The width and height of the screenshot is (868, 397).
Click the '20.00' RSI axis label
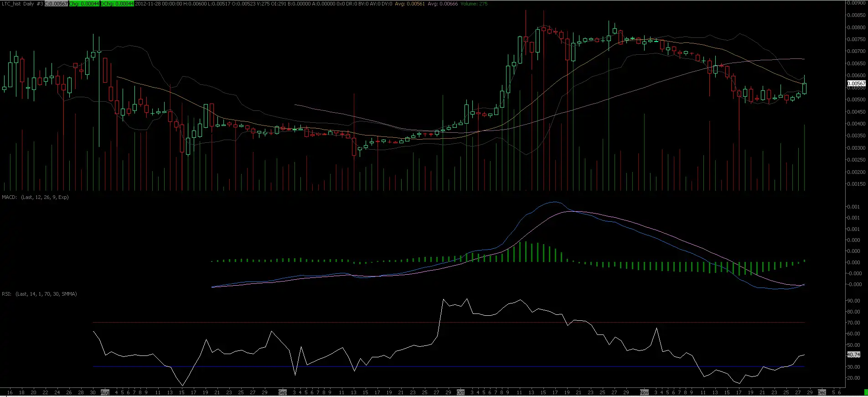853,378
